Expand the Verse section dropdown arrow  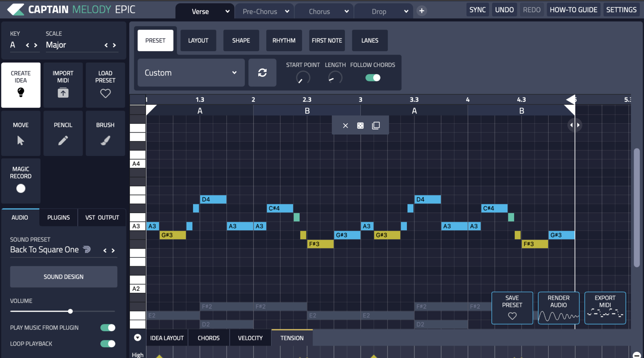coord(227,11)
